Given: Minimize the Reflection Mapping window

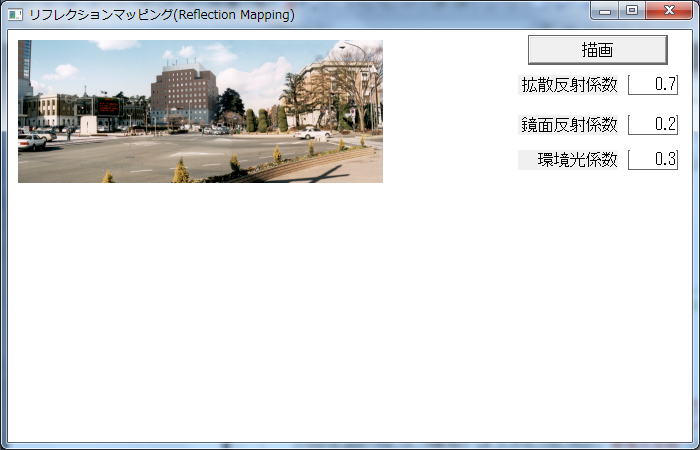Looking at the screenshot, I should tap(605, 11).
